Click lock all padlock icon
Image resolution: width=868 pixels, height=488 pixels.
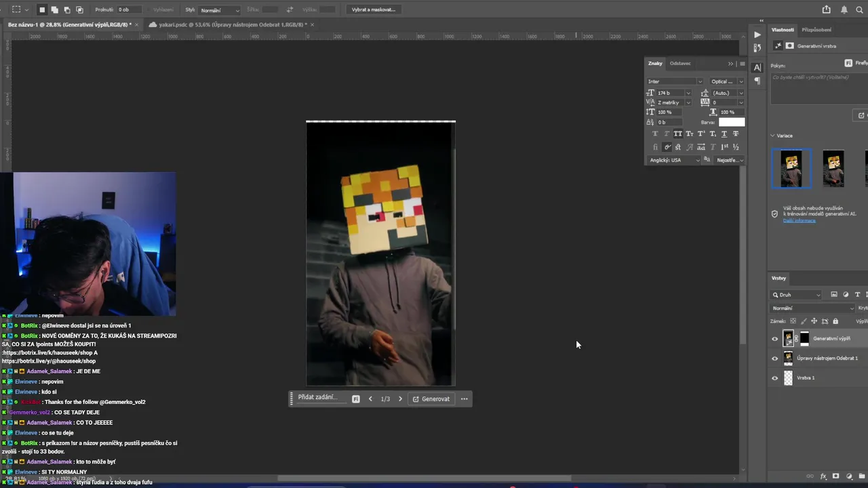click(835, 321)
